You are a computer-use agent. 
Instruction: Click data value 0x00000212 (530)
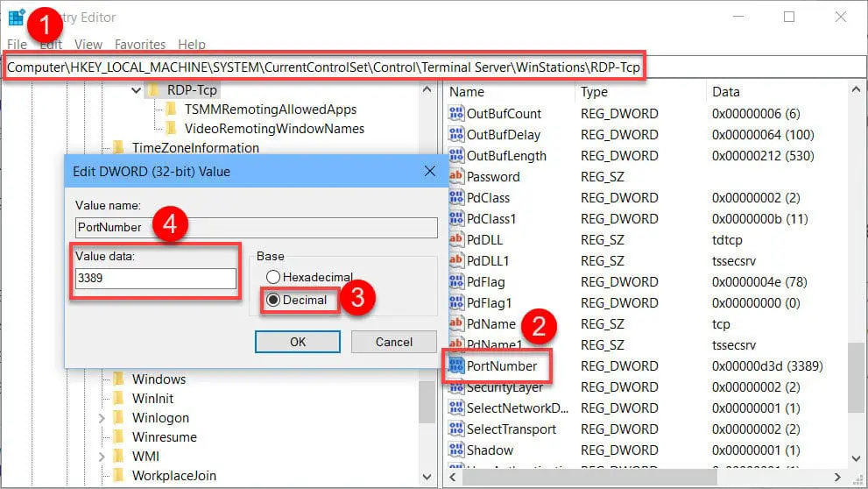(x=763, y=156)
